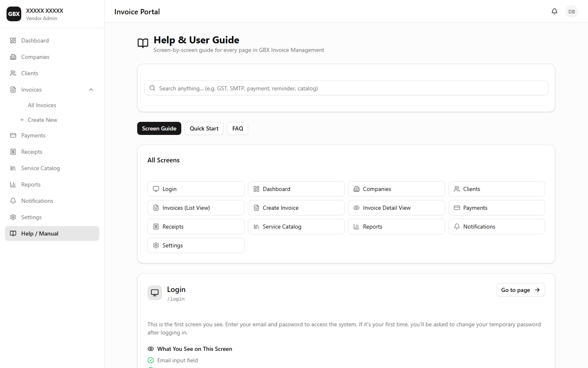Click the eye icon beside What You See
Screen dimensions: 588x368
coord(151,349)
